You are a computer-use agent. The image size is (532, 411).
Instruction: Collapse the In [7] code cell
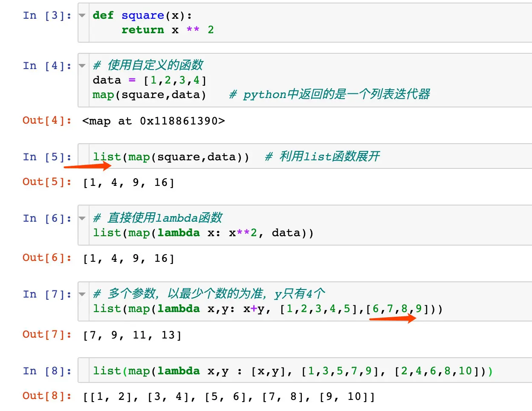point(82,295)
